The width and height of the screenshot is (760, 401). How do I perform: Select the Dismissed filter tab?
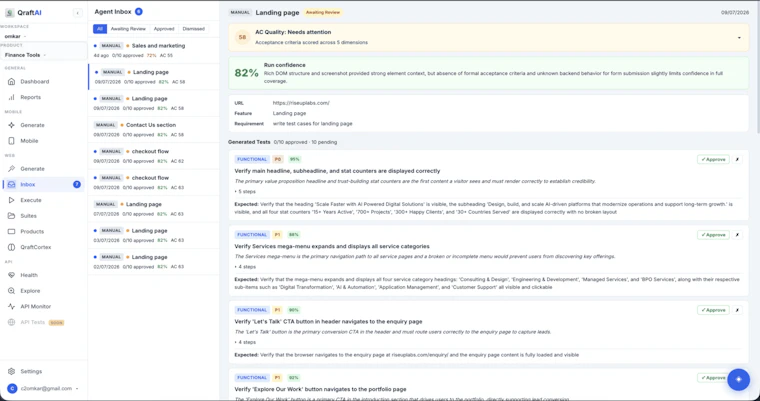point(193,29)
